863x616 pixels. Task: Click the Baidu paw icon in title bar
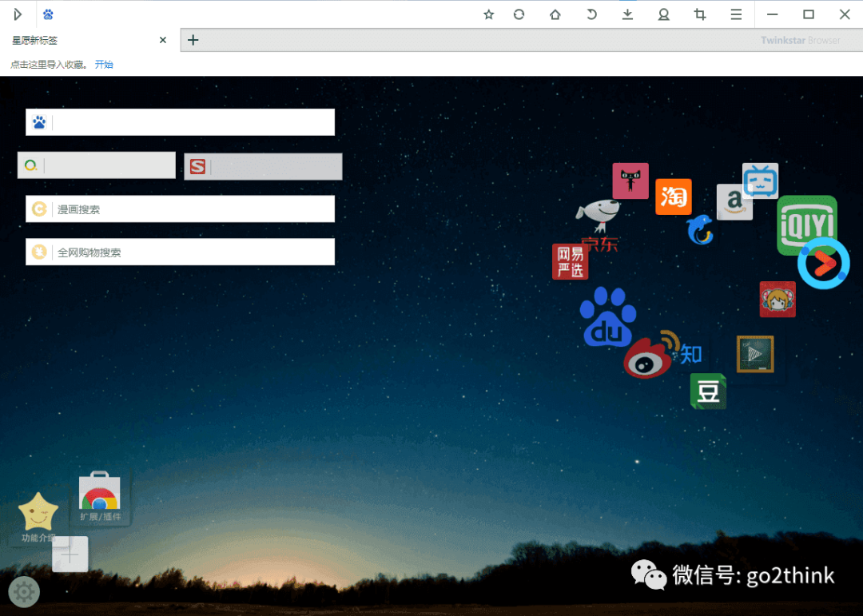click(48, 14)
